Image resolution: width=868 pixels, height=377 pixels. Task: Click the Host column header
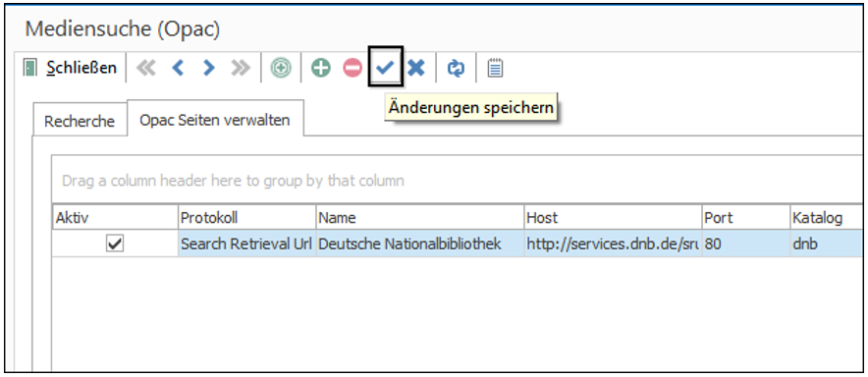click(x=613, y=218)
